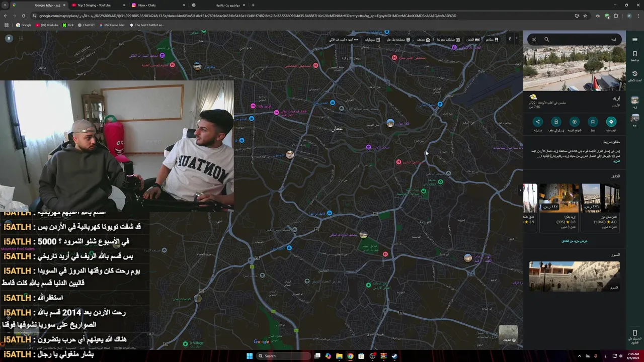Open the Chrome three-dot menu

638,16
